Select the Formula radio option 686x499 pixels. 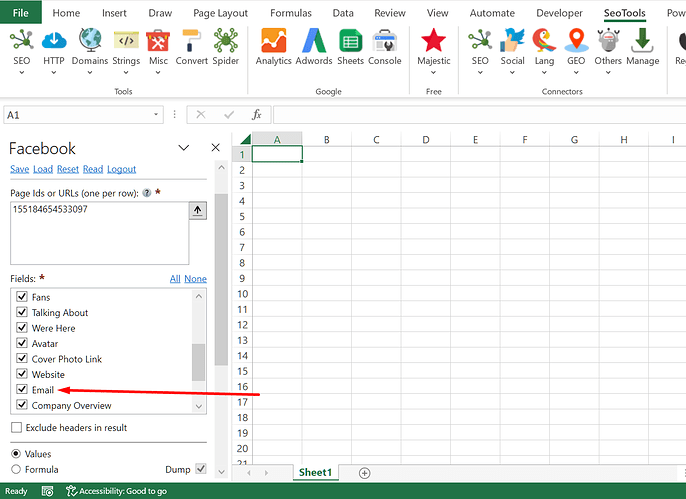tap(16, 469)
